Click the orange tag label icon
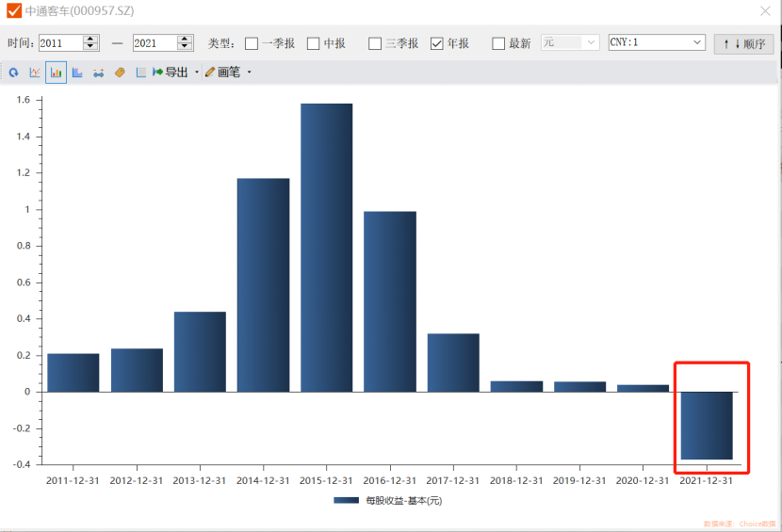Screen dimensions: 782x532 (x=120, y=73)
